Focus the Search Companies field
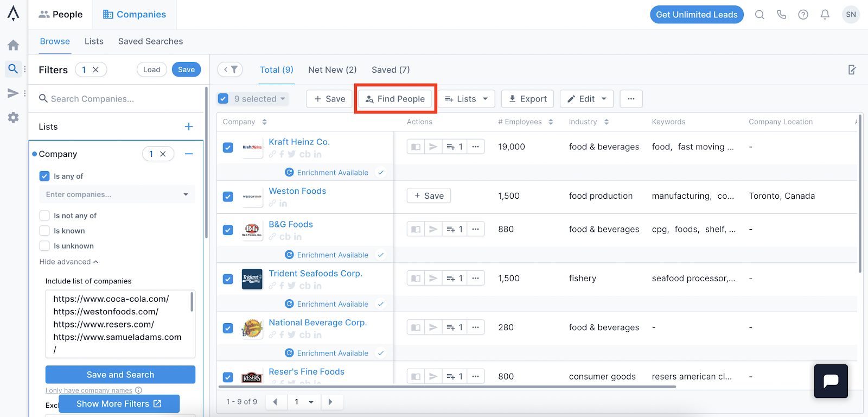868x417 pixels. (118, 99)
